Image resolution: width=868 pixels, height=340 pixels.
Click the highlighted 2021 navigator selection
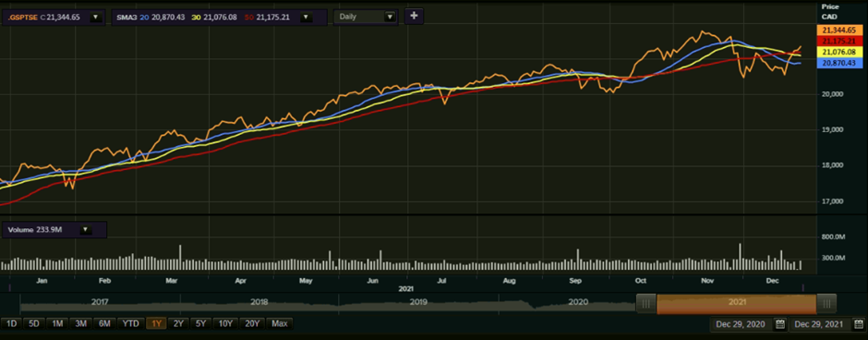736,303
